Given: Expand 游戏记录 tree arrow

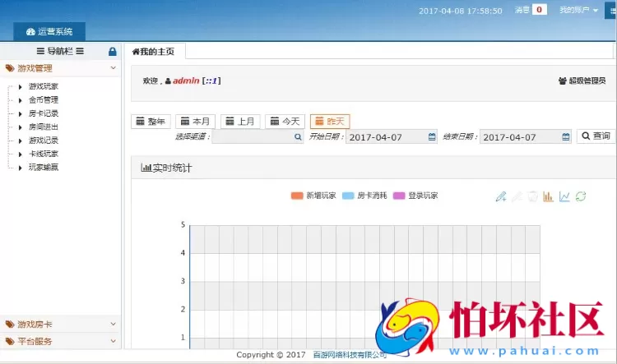Looking at the screenshot, I should (20, 141).
